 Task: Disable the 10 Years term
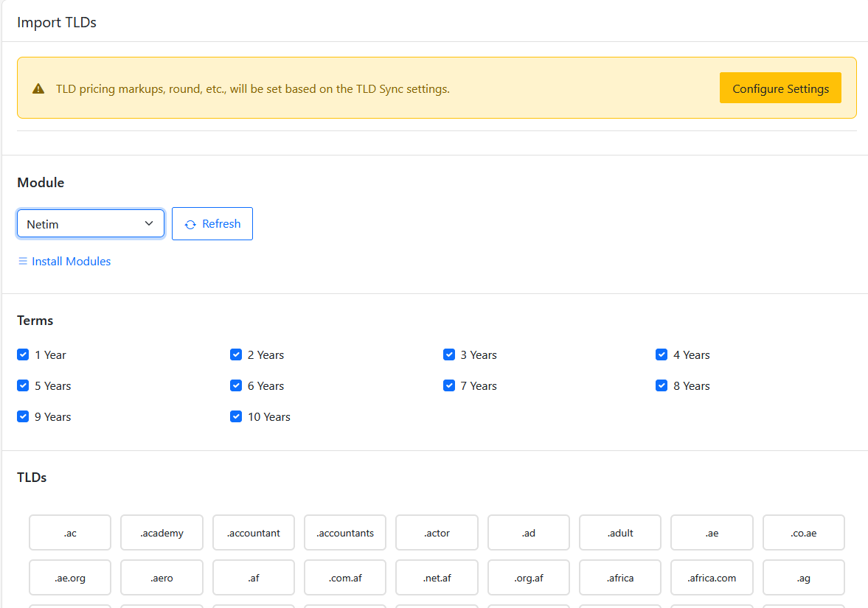[x=236, y=416]
